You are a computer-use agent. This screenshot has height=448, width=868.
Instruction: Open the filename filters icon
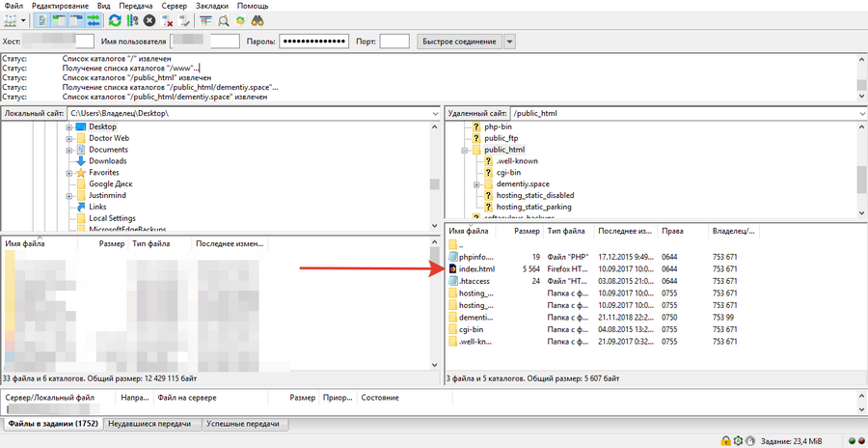tap(205, 19)
